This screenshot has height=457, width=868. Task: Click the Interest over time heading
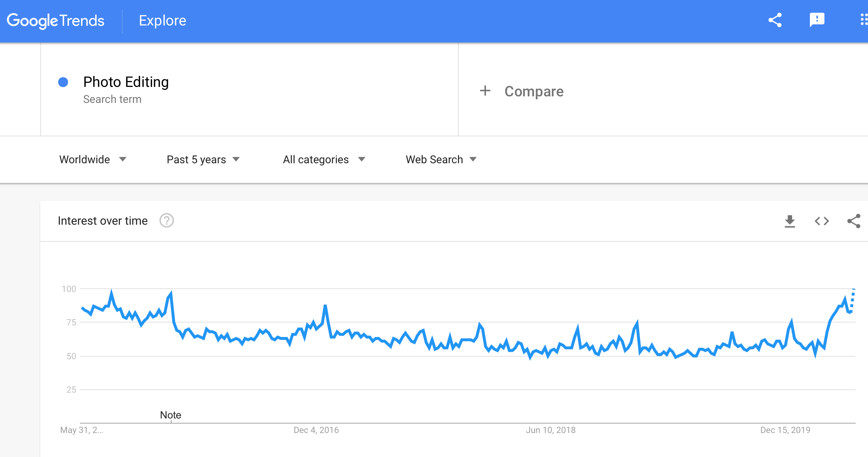103,221
